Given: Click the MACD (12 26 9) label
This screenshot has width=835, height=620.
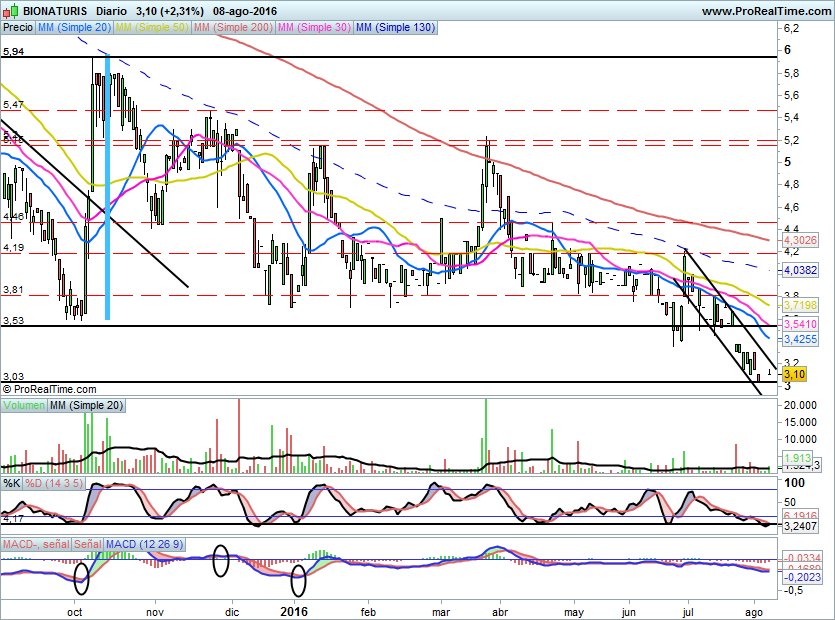Looking at the screenshot, I should (x=145, y=544).
